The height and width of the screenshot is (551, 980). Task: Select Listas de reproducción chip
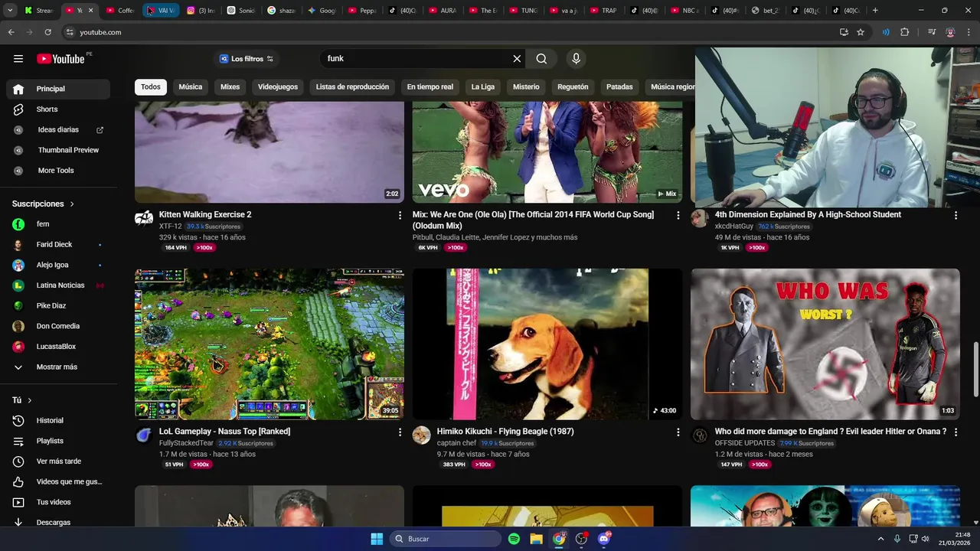point(352,87)
